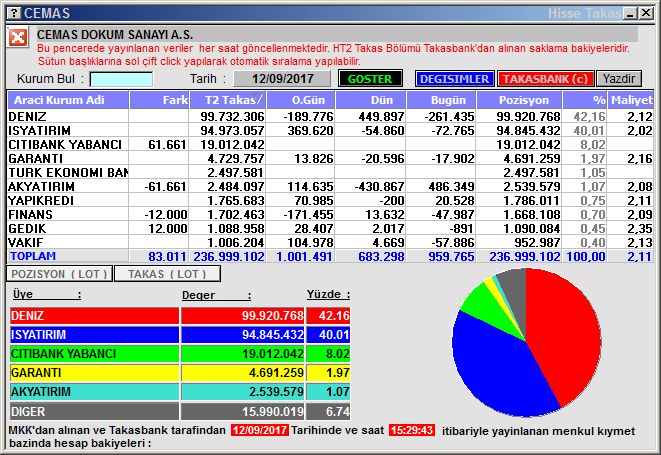Screen dimensions: 661x455
Task: Click the red date 12/09/2017 in footer
Action: [x=260, y=430]
